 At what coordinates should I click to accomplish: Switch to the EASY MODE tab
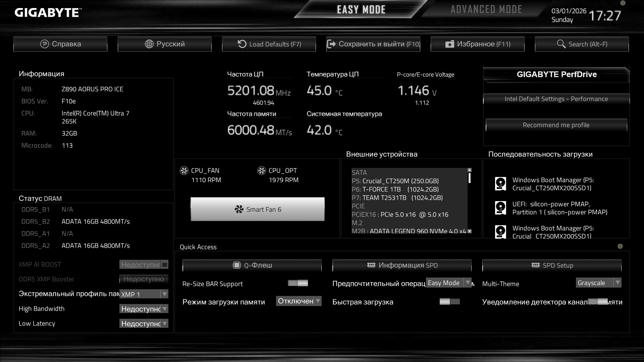tap(361, 9)
